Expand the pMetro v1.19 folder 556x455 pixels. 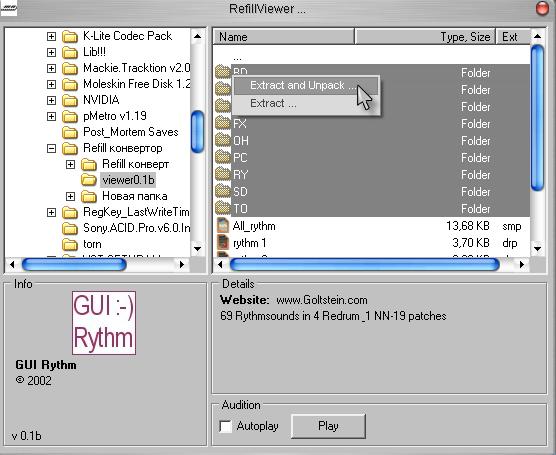point(51,116)
